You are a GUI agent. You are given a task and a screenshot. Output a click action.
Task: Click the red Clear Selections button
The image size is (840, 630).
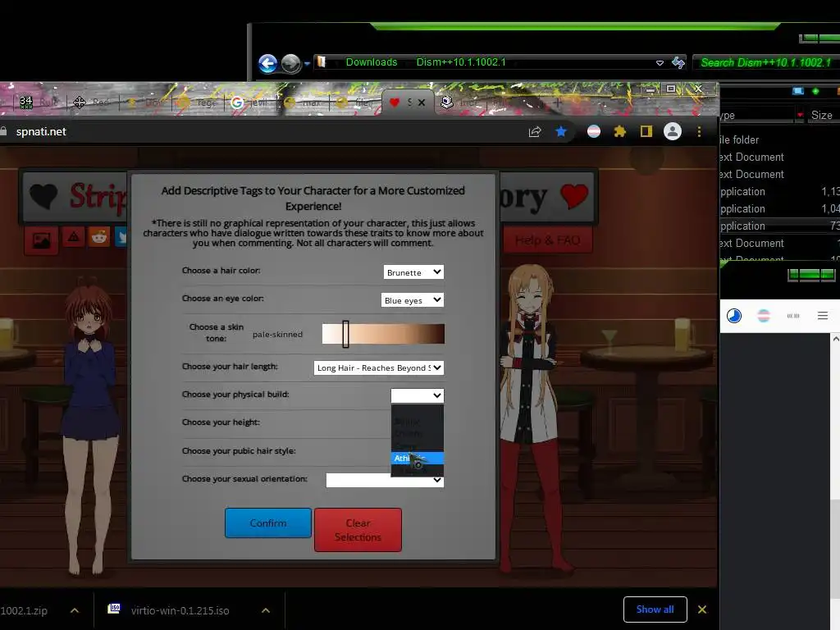[x=358, y=530]
